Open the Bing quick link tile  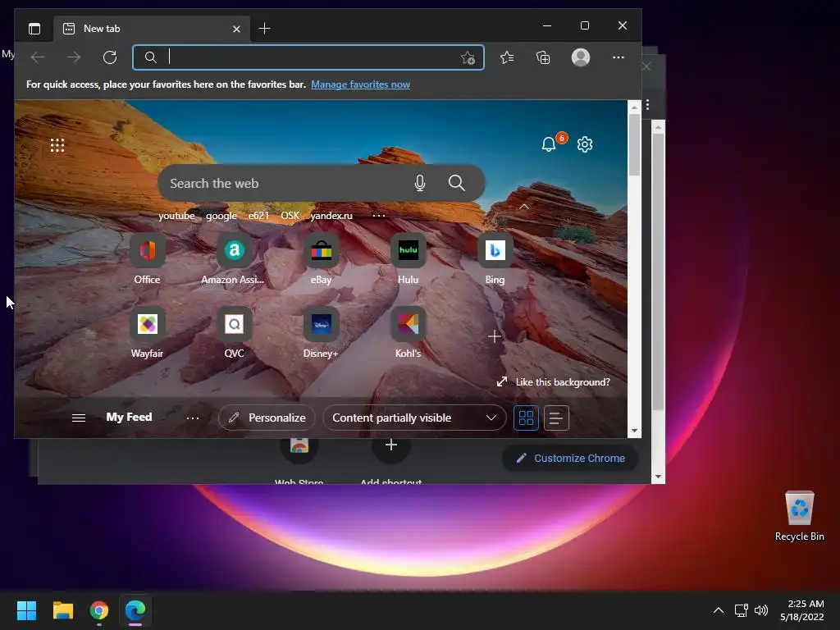point(495,259)
